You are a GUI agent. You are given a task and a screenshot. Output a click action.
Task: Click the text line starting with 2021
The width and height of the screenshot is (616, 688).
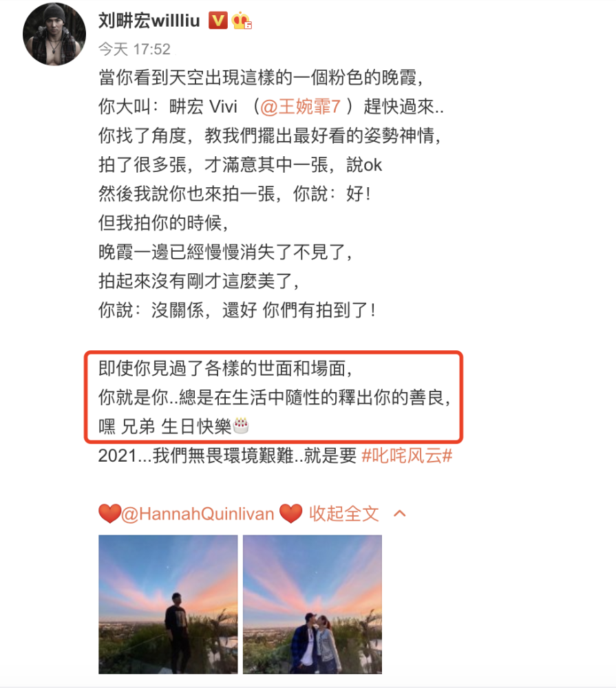(275, 455)
